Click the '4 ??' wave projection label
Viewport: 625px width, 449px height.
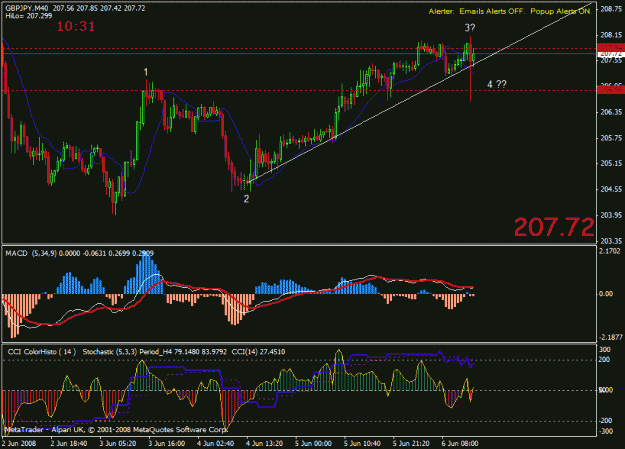click(497, 84)
